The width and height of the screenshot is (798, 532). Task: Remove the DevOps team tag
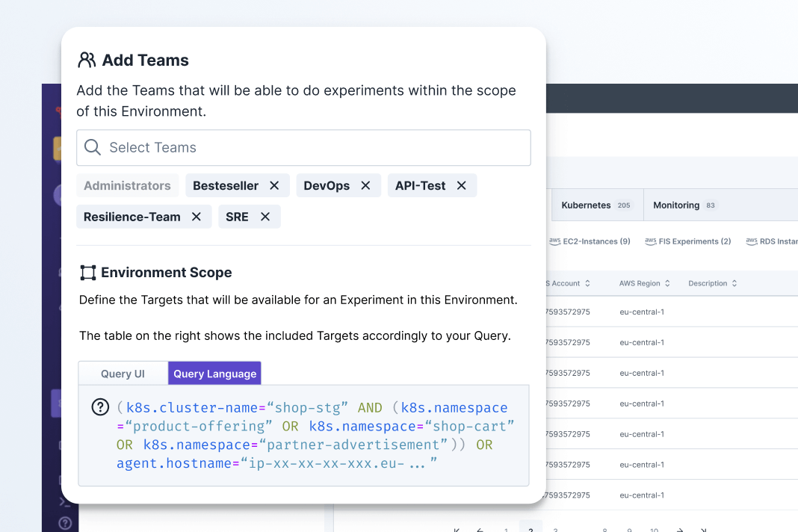click(x=365, y=186)
